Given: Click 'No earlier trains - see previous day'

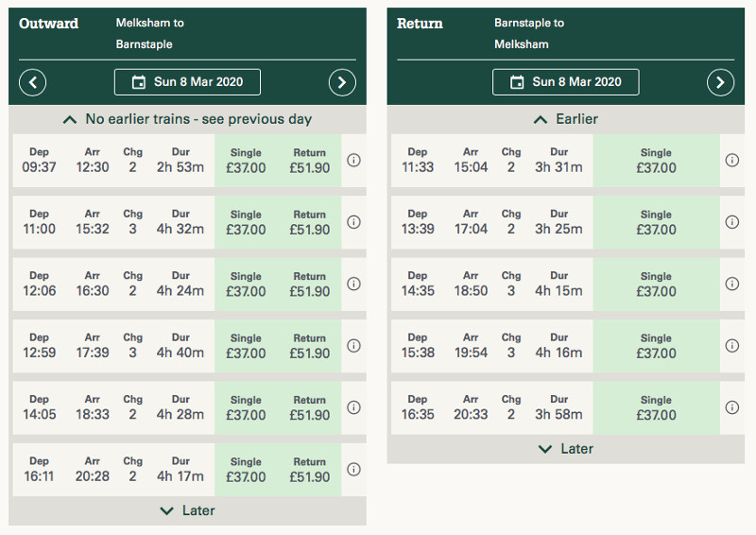Looking at the screenshot, I should [x=187, y=119].
